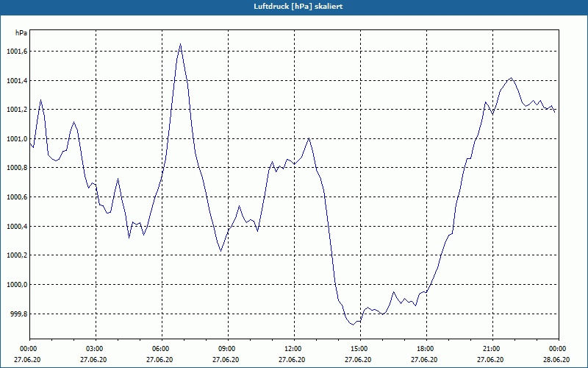Select the 1000,2 y-axis value

point(16,255)
